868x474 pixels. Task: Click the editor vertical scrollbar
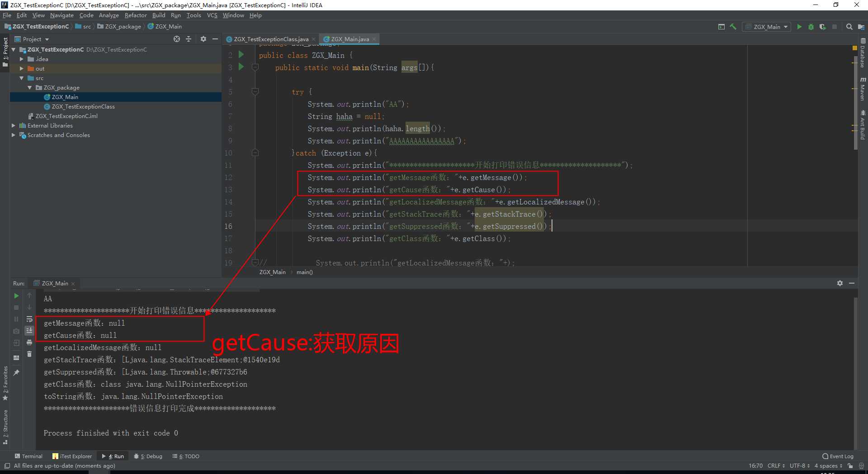click(x=855, y=104)
